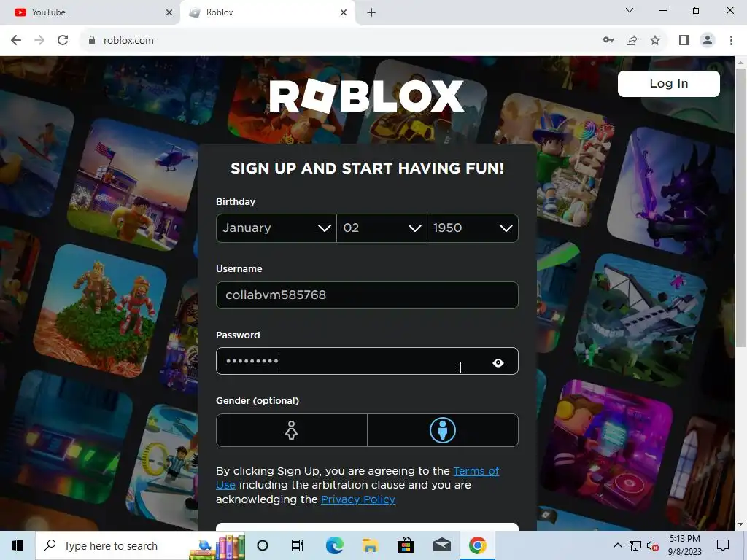The height and width of the screenshot is (560, 747).
Task: Click the muted volume tray icon
Action: 653,545
